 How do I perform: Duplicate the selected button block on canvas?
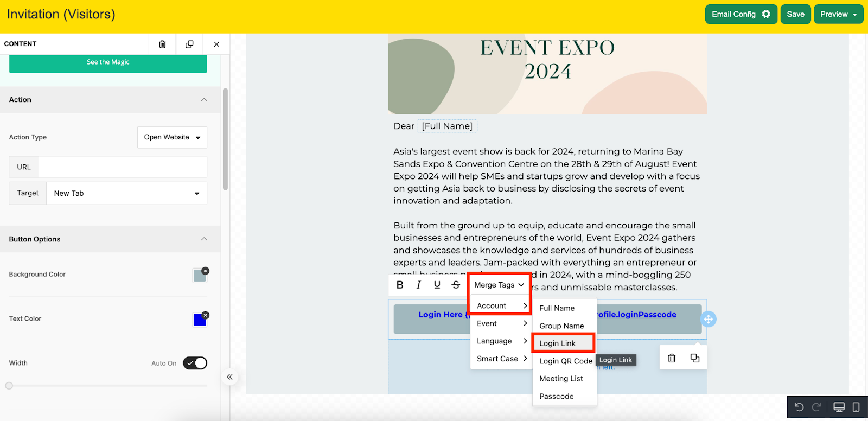[695, 358]
